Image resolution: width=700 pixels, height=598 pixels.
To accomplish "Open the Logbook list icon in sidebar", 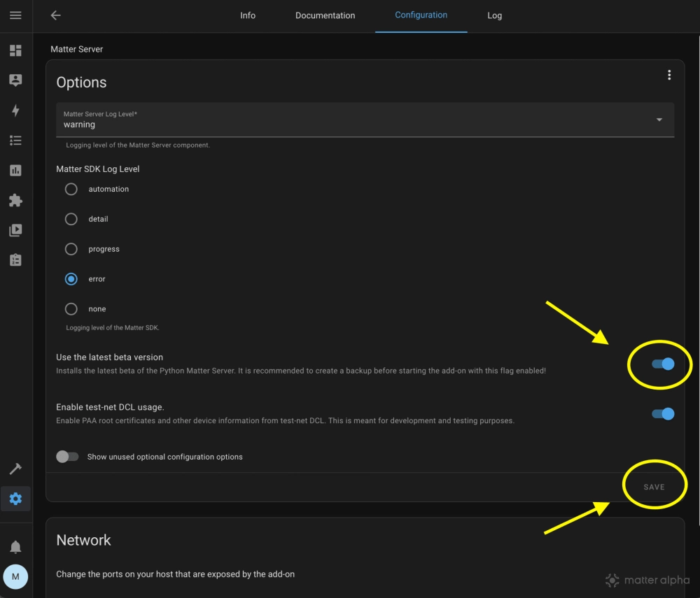I will click(15, 141).
